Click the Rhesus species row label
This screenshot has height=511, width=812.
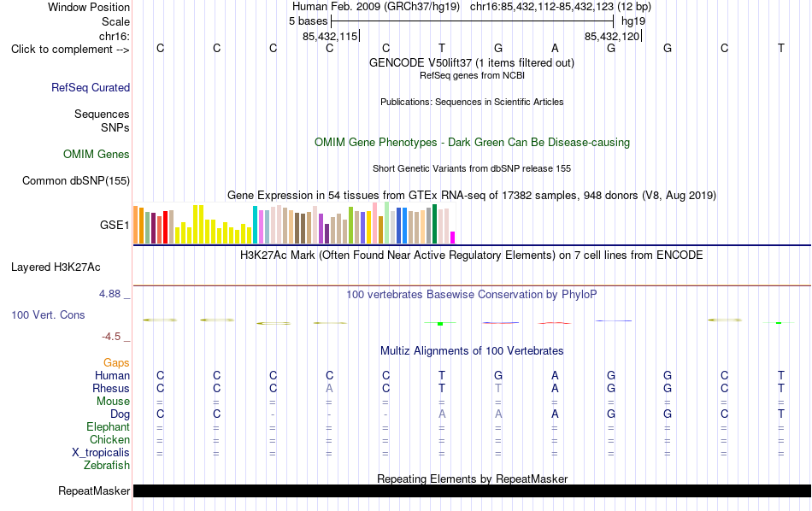[111, 388]
